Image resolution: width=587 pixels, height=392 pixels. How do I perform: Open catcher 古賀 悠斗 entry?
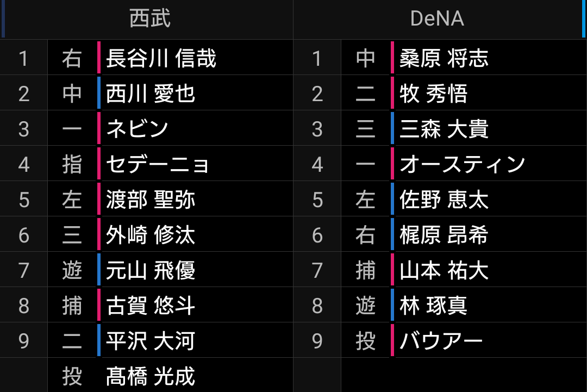pyautogui.click(x=151, y=306)
